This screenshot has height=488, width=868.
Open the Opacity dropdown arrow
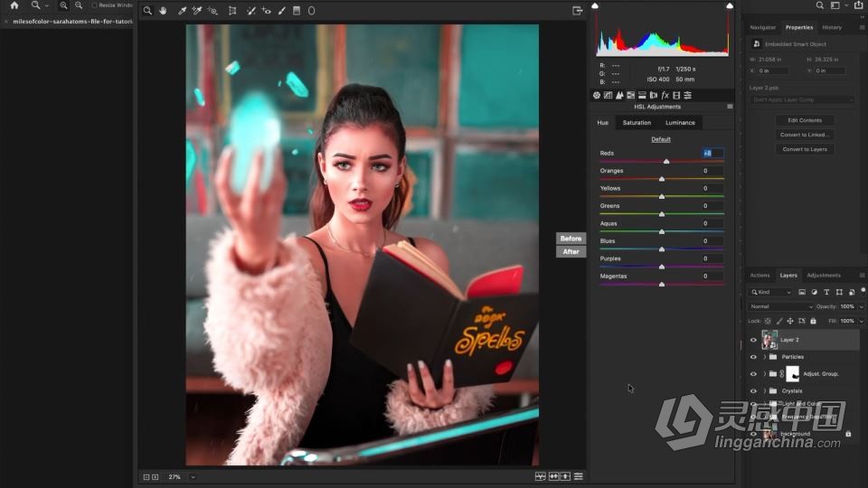[x=862, y=306]
